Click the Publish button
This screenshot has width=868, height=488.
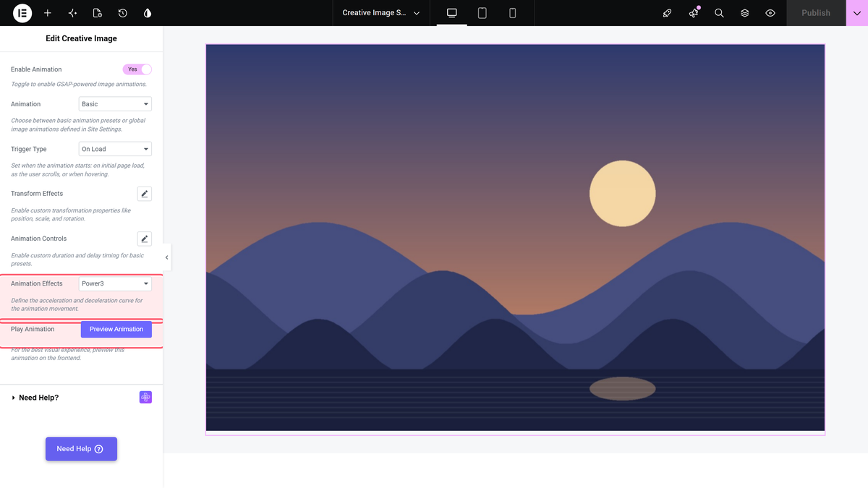[816, 13]
